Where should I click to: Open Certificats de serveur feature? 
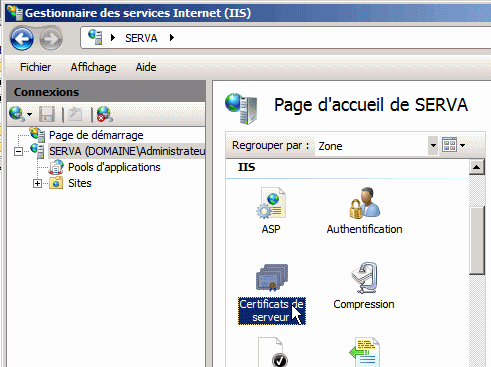pyautogui.click(x=272, y=294)
